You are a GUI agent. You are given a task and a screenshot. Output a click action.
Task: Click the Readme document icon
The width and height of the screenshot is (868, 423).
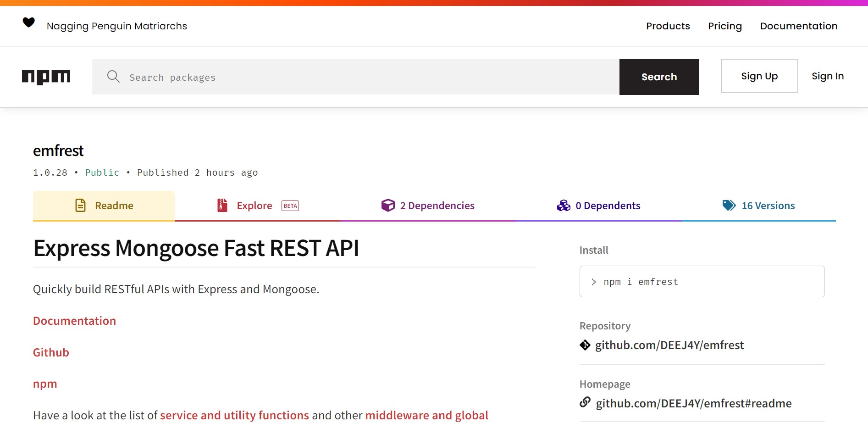[x=81, y=205]
